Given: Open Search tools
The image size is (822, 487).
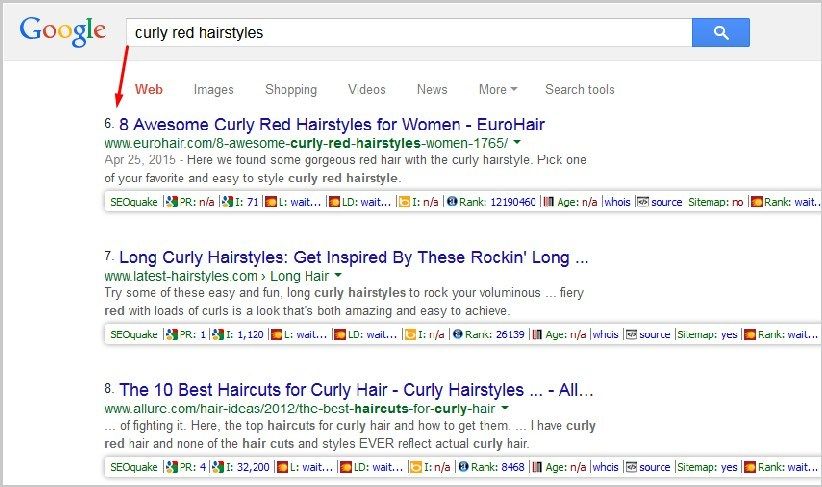Looking at the screenshot, I should pyautogui.click(x=580, y=89).
